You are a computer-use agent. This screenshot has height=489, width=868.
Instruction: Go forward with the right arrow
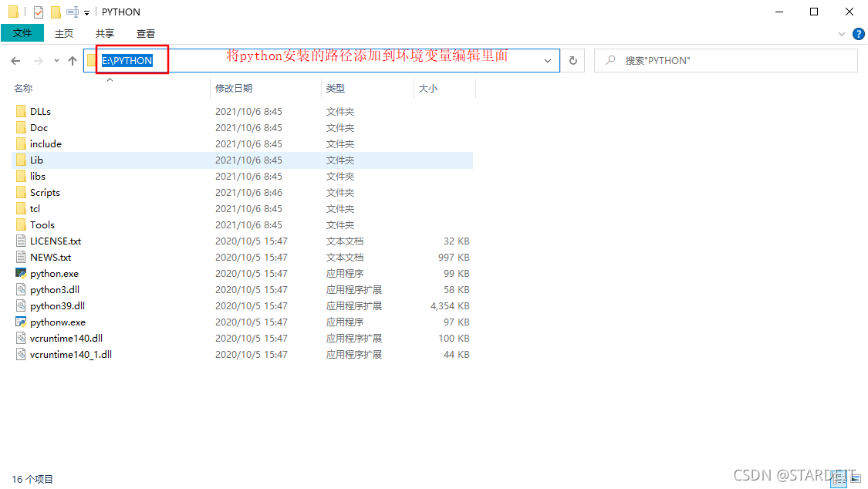[x=39, y=61]
